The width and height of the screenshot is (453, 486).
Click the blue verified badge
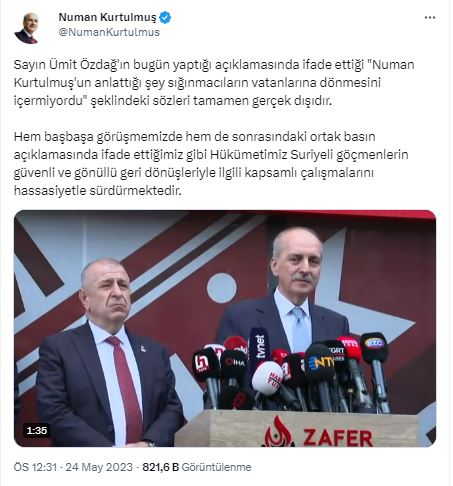point(165,17)
